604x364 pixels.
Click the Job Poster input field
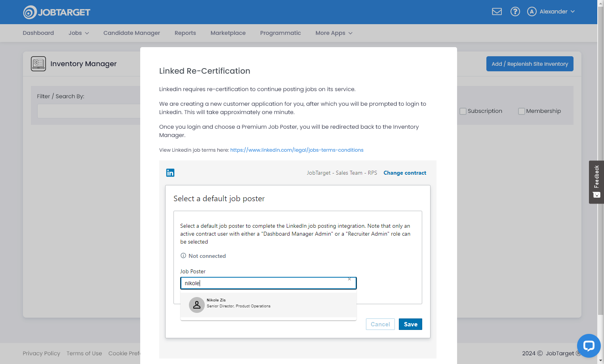[x=268, y=283]
